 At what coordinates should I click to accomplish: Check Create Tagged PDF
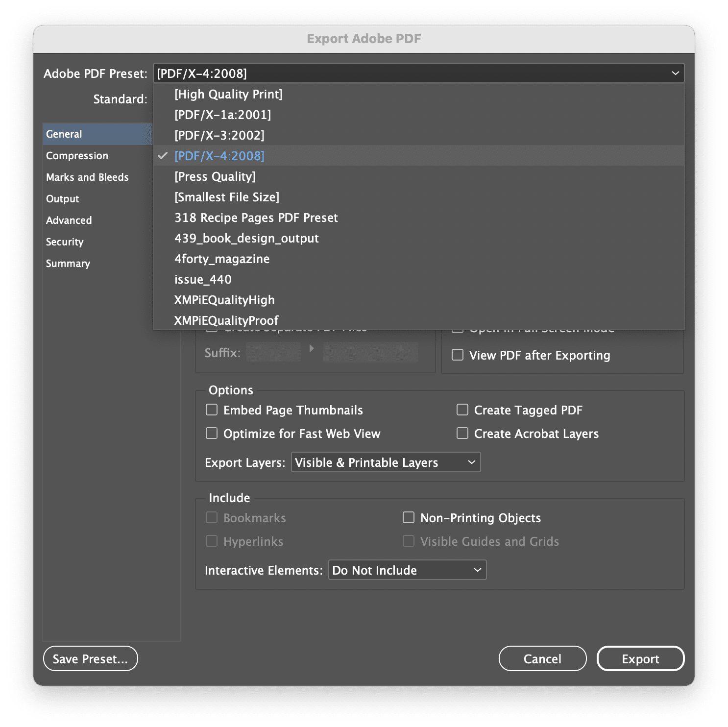[462, 410]
